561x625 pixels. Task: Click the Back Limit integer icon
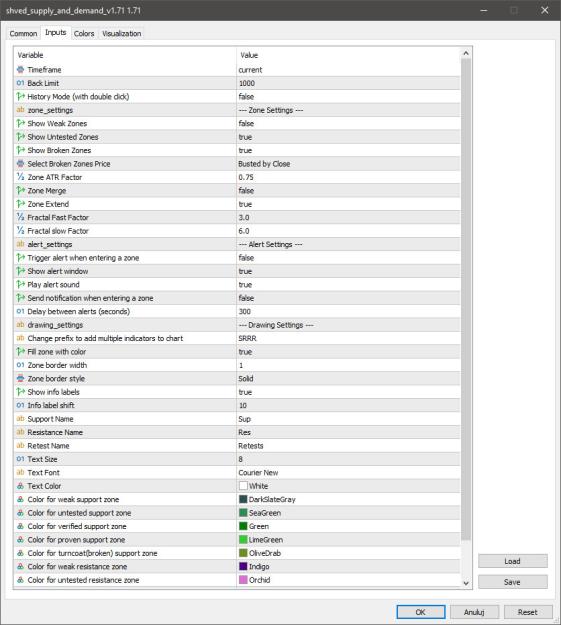pos(20,83)
